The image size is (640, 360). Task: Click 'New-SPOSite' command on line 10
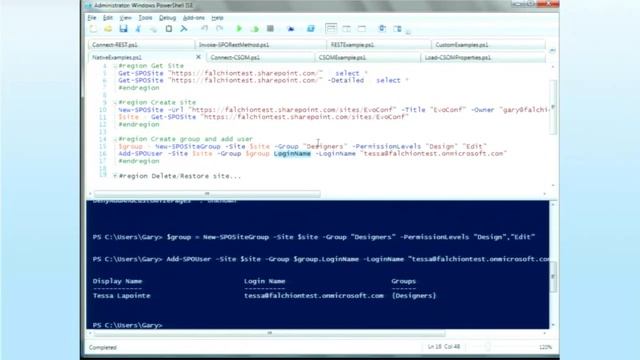(141, 110)
